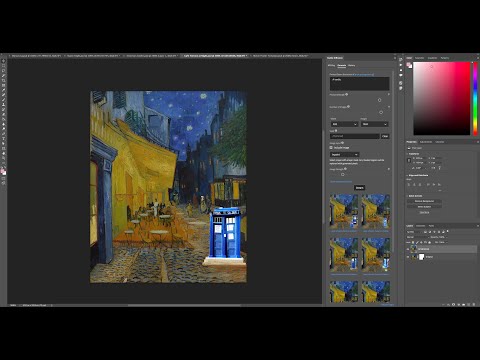Image resolution: width=480 pixels, height=360 pixels.
Task: Collapse the Align and Distribute section
Action: (407, 175)
